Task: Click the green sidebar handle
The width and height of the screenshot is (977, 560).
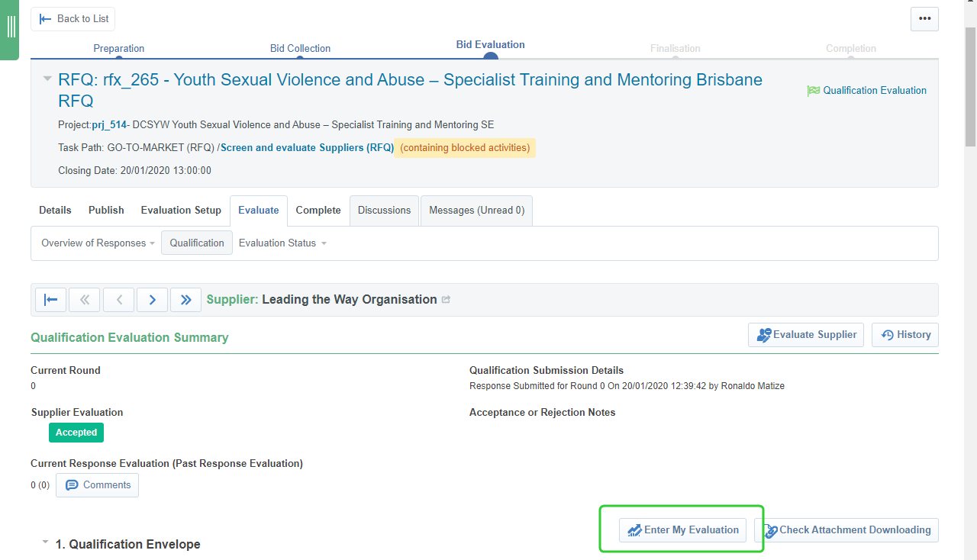Action: point(11,27)
